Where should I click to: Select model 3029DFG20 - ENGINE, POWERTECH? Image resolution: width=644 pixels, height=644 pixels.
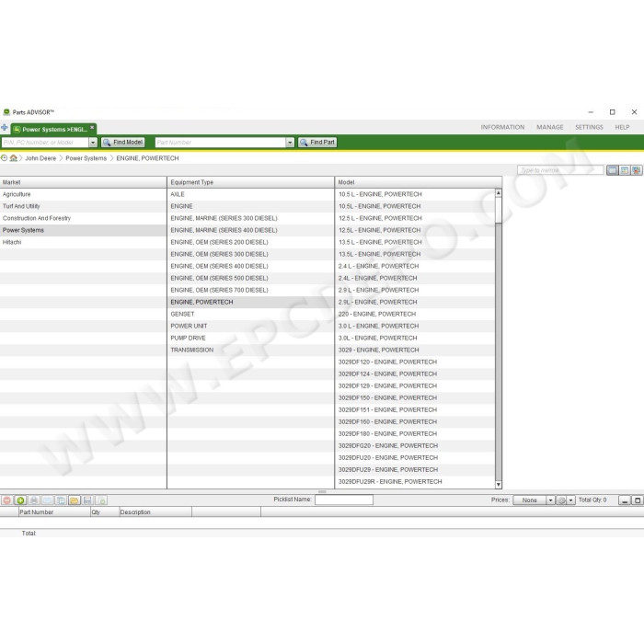(415, 446)
